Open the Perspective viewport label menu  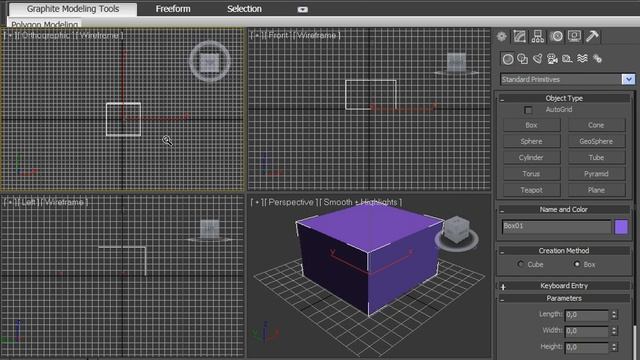click(291, 202)
